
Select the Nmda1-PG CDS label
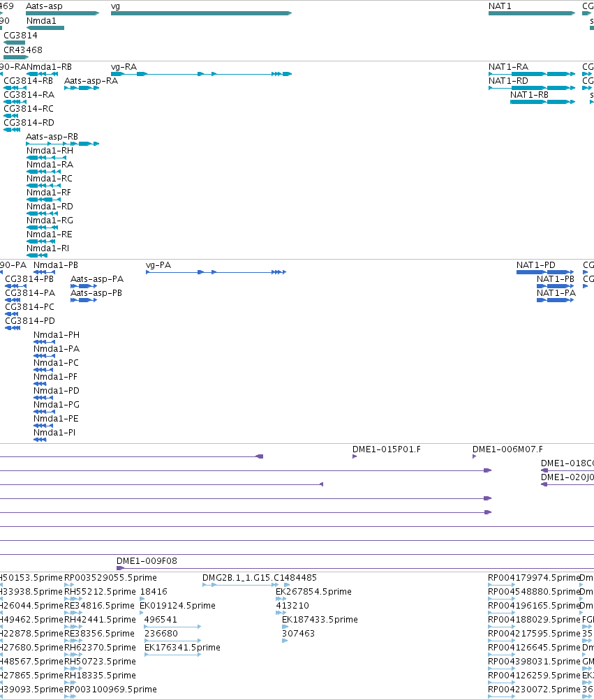pos(57,405)
